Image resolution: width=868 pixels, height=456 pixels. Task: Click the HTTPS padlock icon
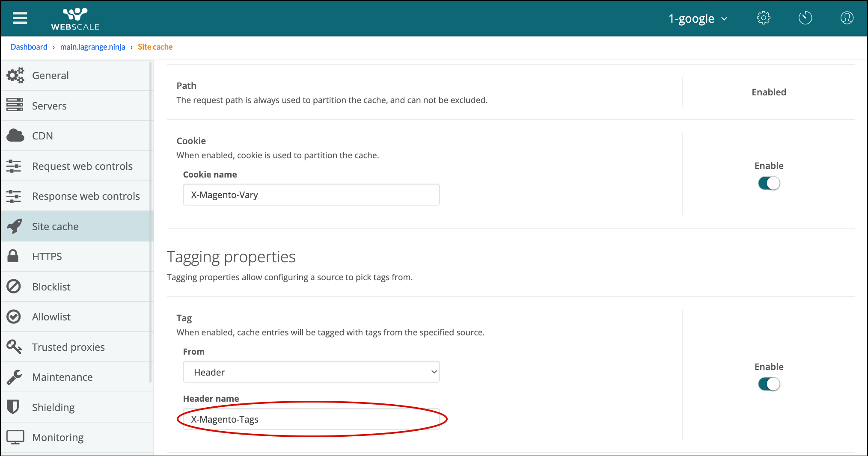point(13,256)
